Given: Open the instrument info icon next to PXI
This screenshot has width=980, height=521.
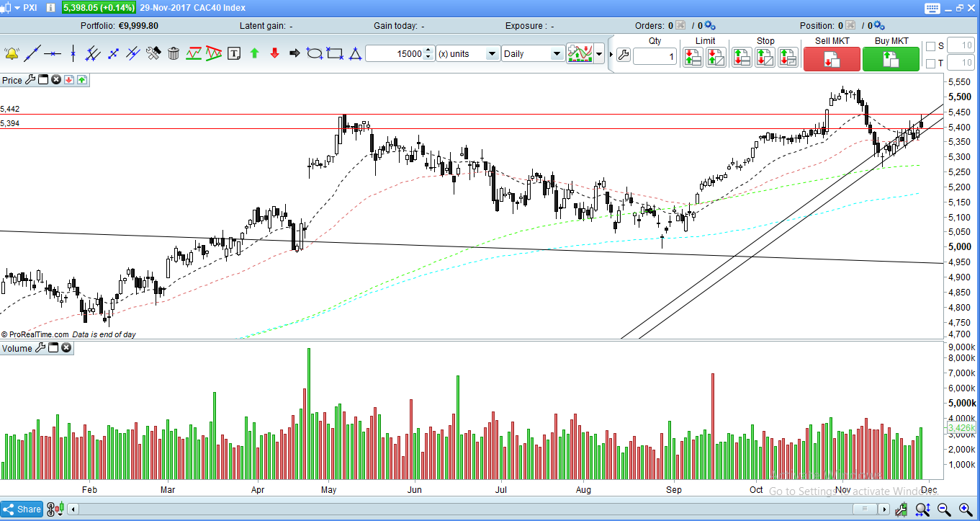Looking at the screenshot, I should (x=50, y=8).
